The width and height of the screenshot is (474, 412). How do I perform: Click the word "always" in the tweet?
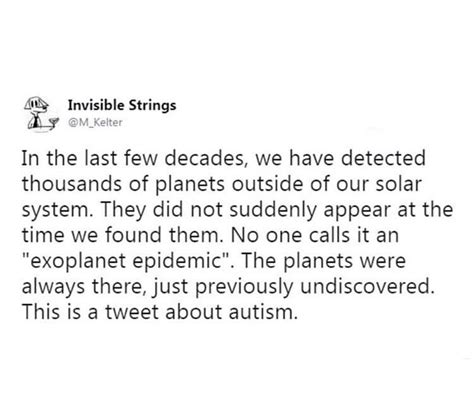(x=53, y=287)
